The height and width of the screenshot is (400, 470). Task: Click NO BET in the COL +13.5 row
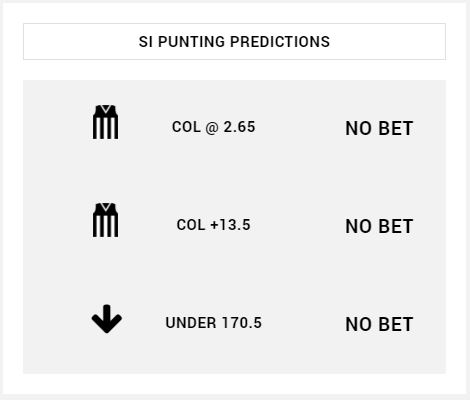(x=379, y=226)
